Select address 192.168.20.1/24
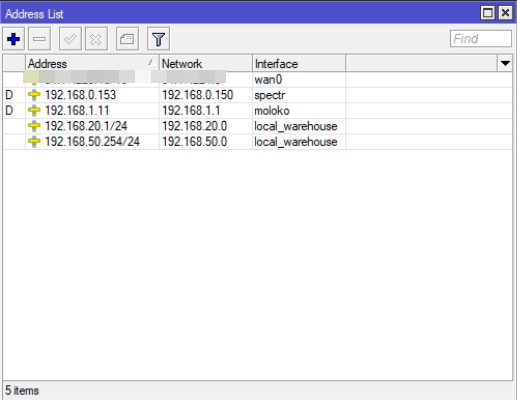 [x=86, y=126]
